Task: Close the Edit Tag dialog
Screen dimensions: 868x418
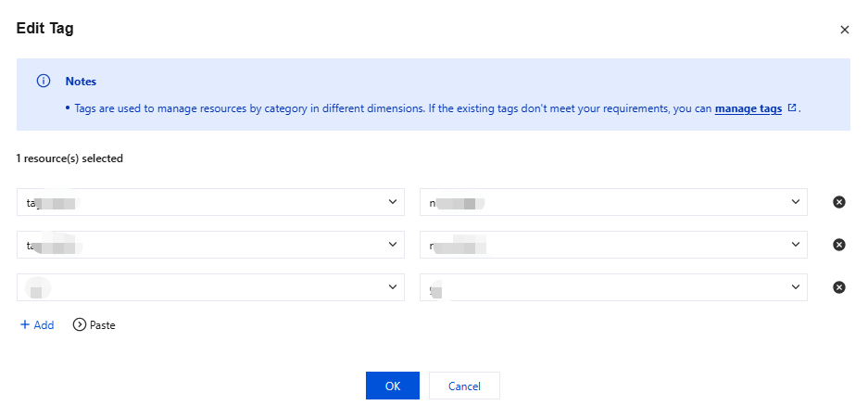Action: [x=844, y=30]
